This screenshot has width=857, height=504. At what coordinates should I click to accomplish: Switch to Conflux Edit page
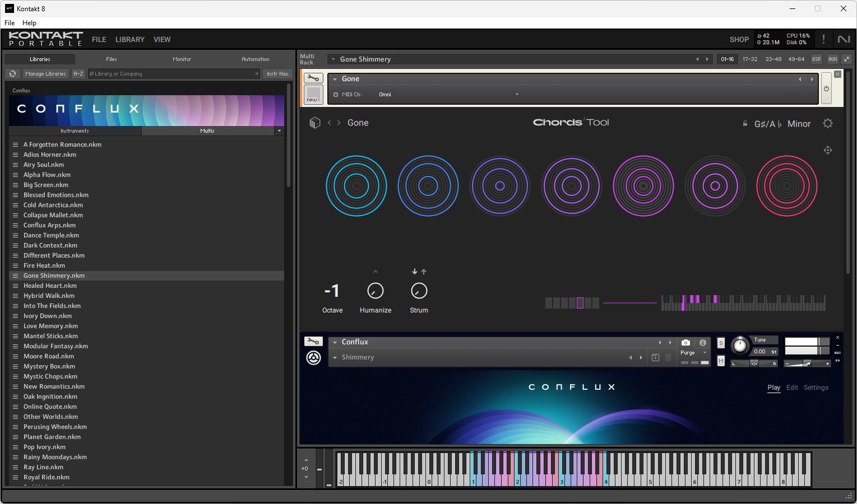(792, 388)
